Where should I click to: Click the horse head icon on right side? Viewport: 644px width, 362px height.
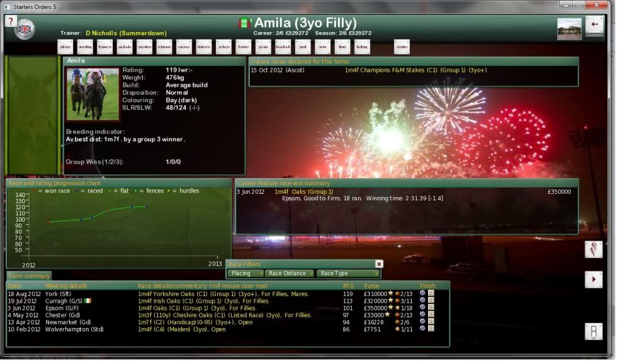tap(594, 249)
